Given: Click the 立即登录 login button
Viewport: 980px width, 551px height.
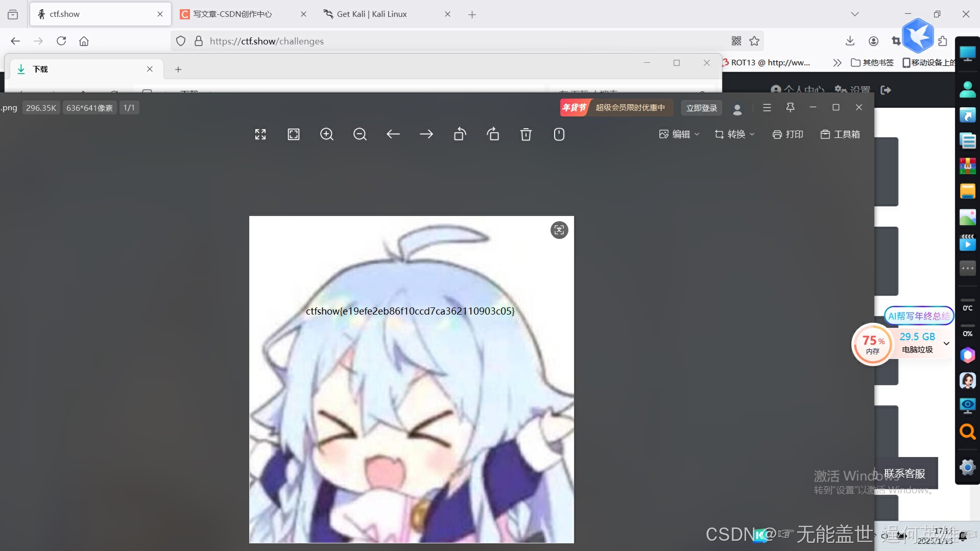Looking at the screenshot, I should click(702, 108).
